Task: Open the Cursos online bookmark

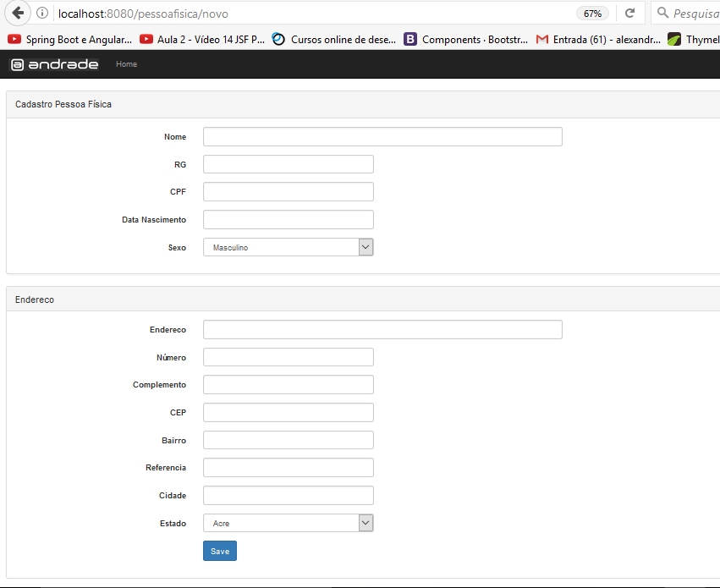Action: click(x=334, y=40)
